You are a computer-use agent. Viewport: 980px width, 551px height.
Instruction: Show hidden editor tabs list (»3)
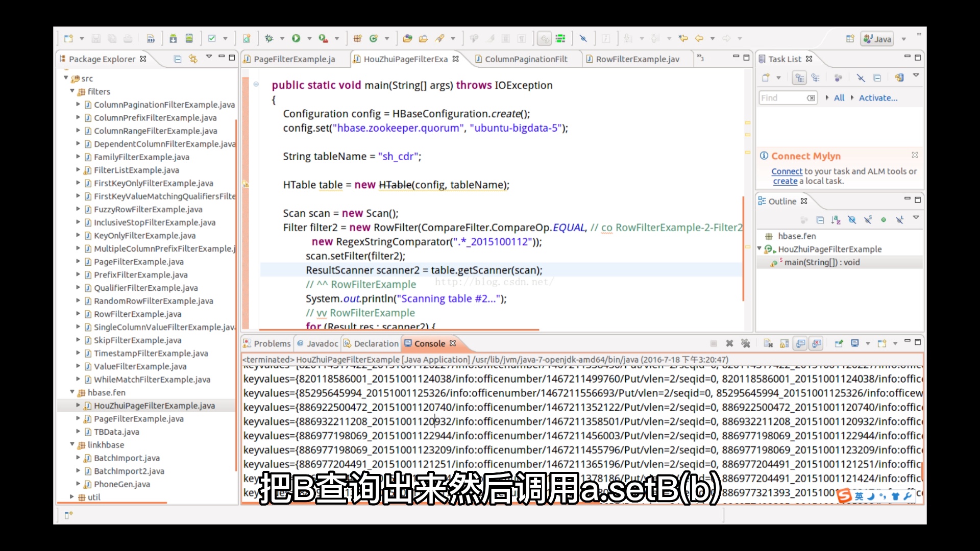701,58
